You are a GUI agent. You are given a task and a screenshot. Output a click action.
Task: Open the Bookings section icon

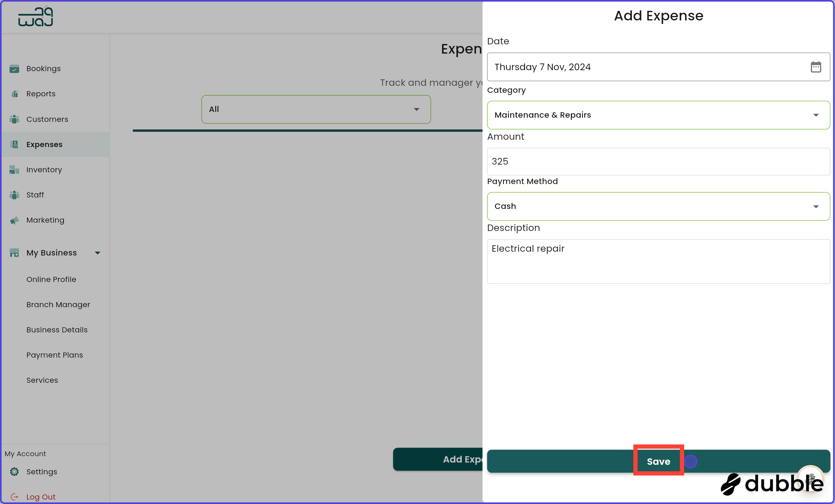(14, 69)
